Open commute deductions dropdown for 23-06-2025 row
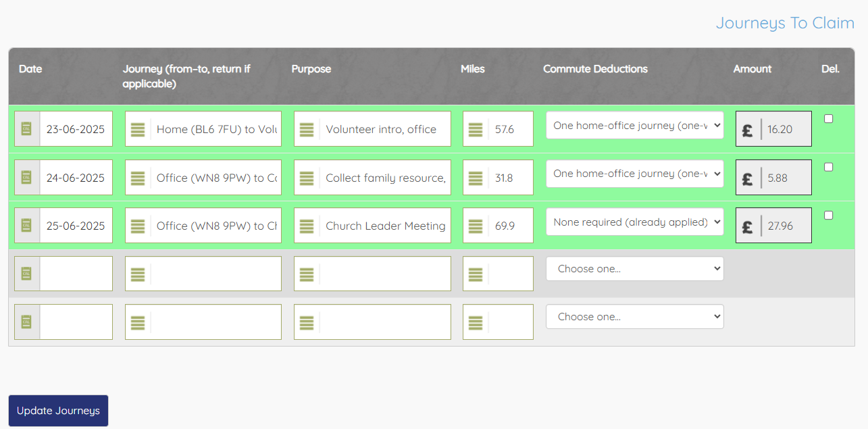Image resolution: width=868 pixels, height=429 pixels. tap(634, 125)
